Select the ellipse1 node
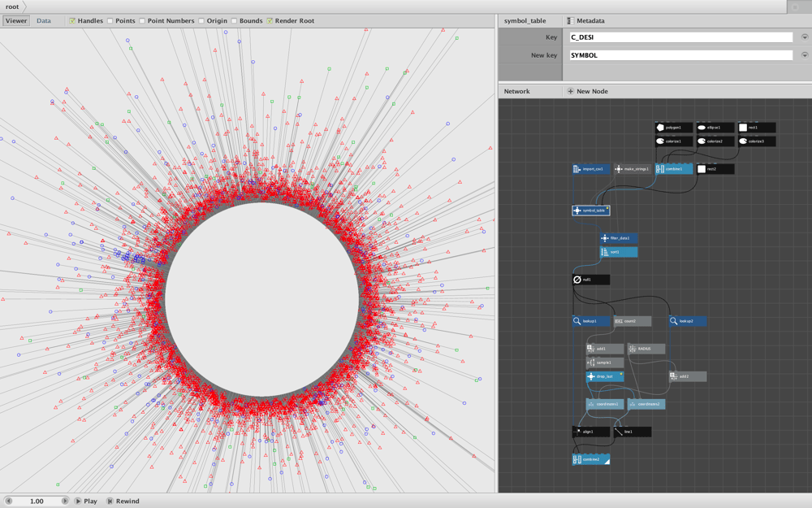Screen dimensions: 812x508 [x=715, y=128]
